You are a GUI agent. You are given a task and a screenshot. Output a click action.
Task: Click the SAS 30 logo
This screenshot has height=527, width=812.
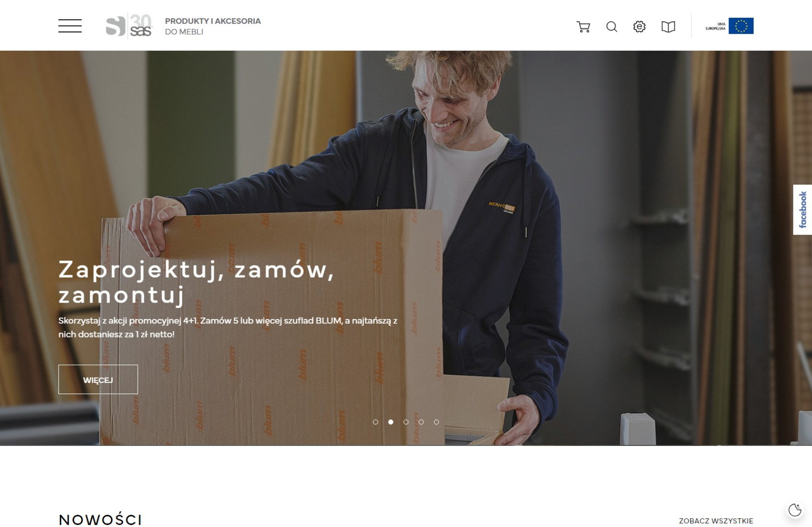click(x=129, y=26)
